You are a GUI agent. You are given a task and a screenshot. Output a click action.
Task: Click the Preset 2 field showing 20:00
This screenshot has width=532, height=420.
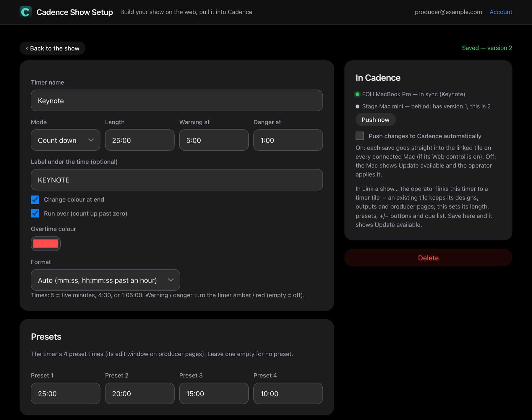pos(140,393)
